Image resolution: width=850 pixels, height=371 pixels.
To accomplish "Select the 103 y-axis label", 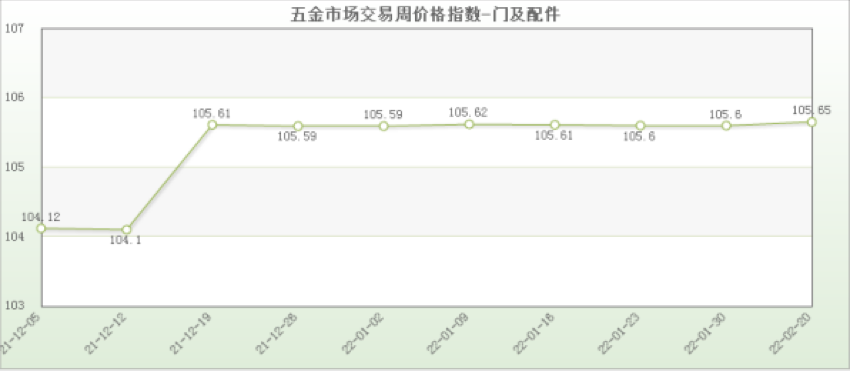I will tap(11, 305).
